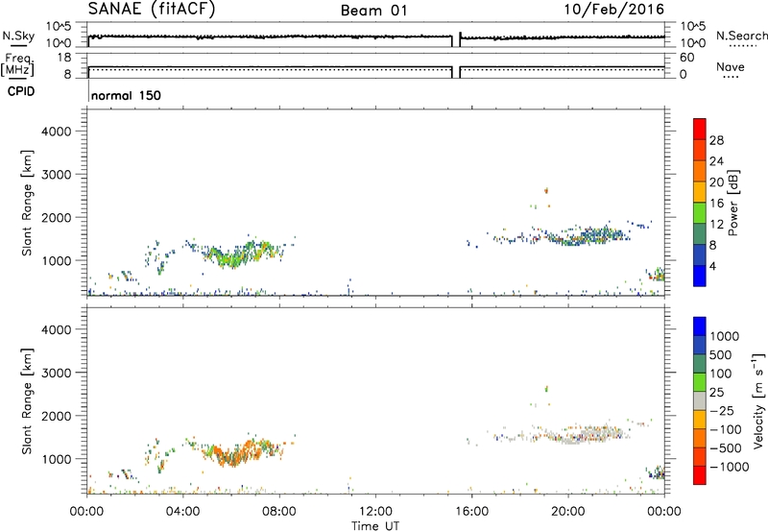The image size is (768, 532).
Task: Pick the bright blue top segment of the velocity color bar
Action: pos(700,326)
